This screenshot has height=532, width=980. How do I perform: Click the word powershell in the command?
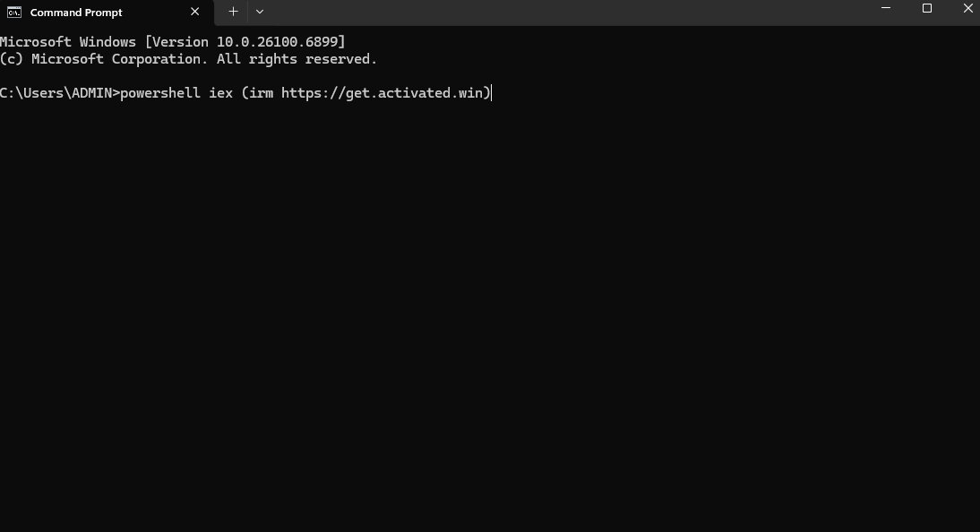click(160, 93)
